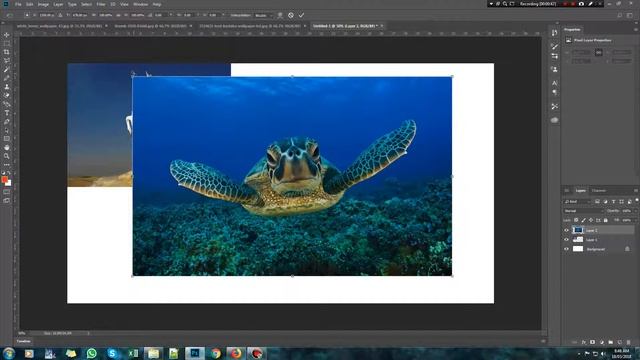Open Firefox from the taskbar
Image resolution: width=640 pixels, height=360 pixels.
pos(236,353)
